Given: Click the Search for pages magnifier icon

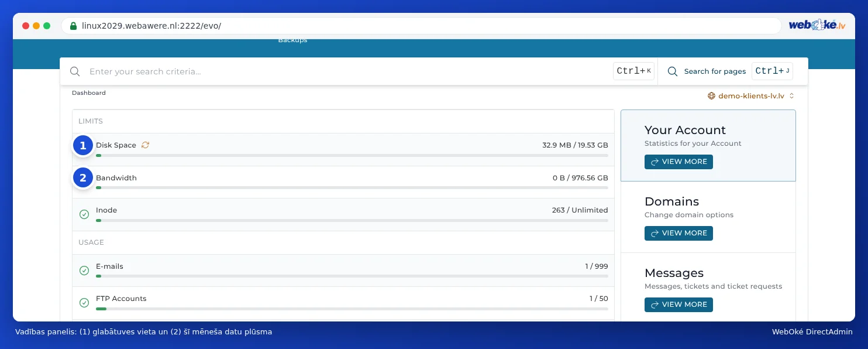Looking at the screenshot, I should pos(673,71).
